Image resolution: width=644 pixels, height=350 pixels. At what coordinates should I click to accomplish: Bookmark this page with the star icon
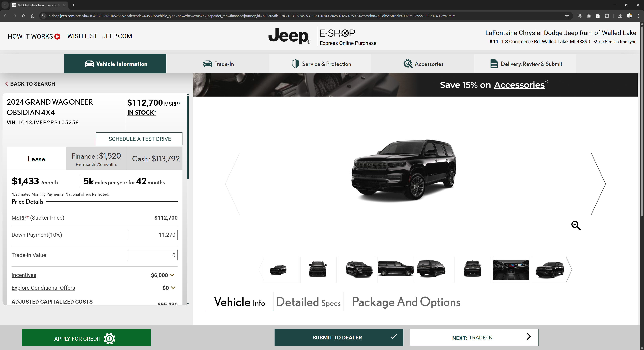tap(567, 16)
